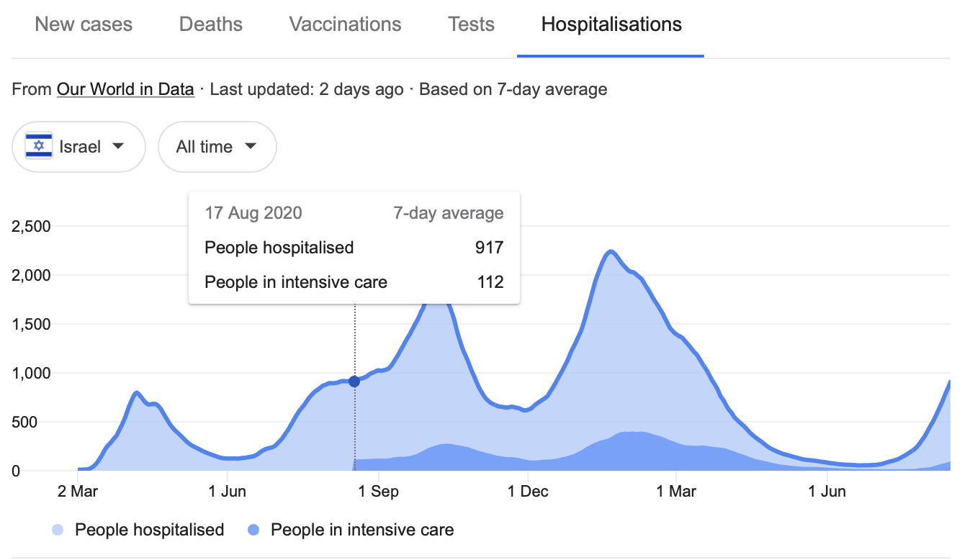Image resolution: width=962 pixels, height=560 pixels.
Task: Click the Hospitalisations tab
Action: [611, 24]
